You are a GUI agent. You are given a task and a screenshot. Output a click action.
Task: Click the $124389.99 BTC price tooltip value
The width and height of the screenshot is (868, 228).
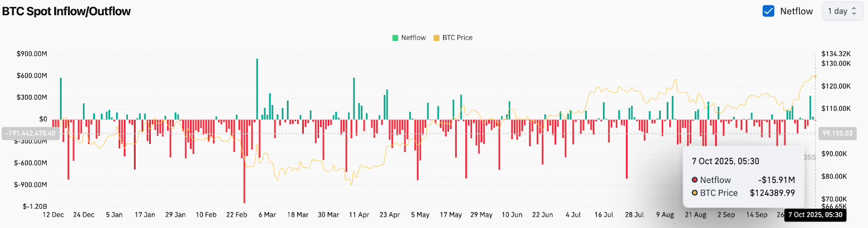click(x=772, y=193)
